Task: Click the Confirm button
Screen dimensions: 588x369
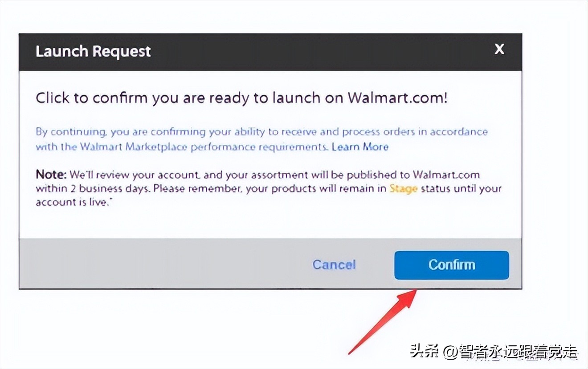Action: click(x=451, y=265)
